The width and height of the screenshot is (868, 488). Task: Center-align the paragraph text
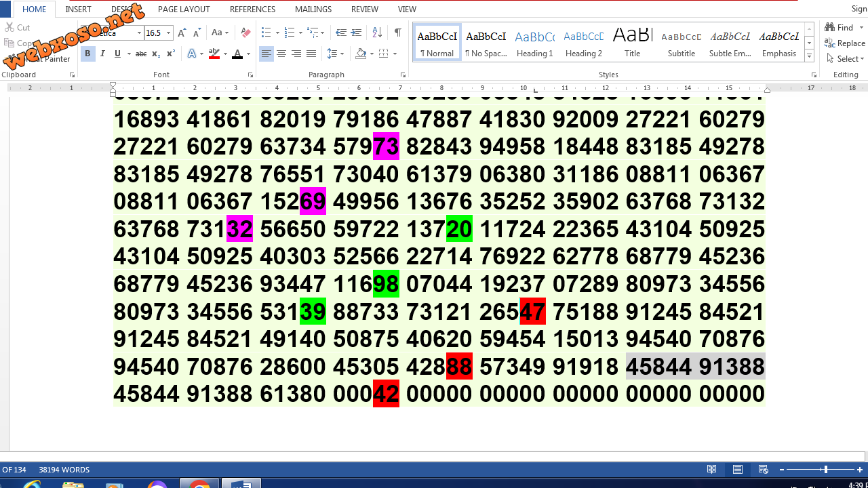point(281,54)
